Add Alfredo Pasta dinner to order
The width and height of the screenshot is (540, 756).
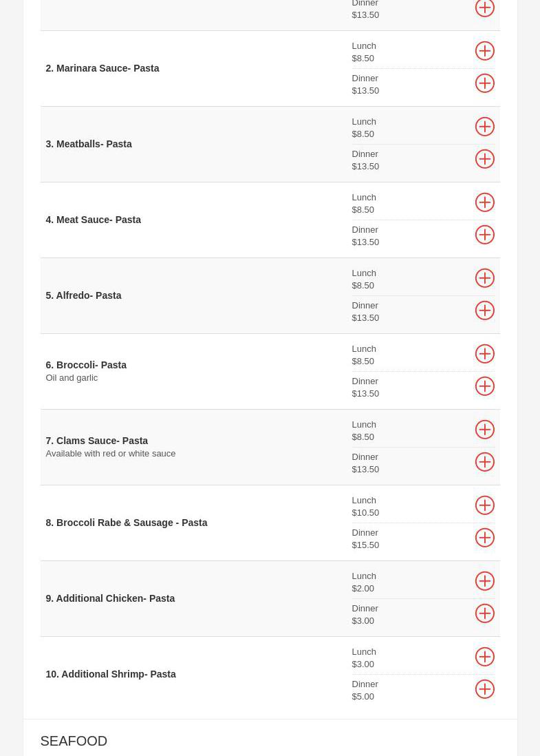[484, 311]
